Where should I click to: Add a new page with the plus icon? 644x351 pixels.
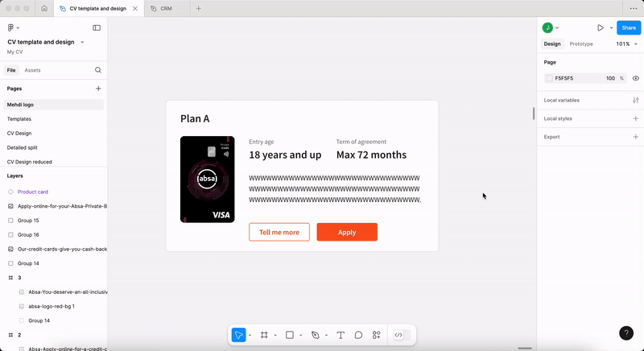point(98,89)
